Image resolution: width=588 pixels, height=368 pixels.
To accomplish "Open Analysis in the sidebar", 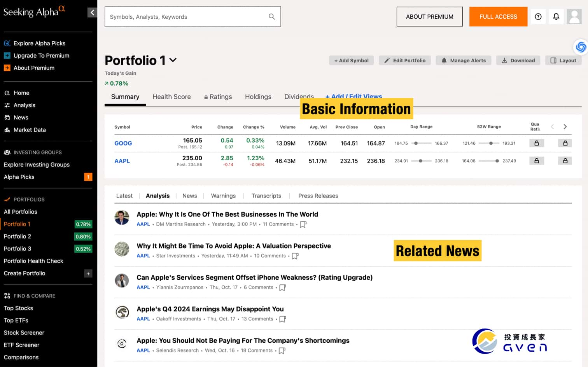I will 24,105.
